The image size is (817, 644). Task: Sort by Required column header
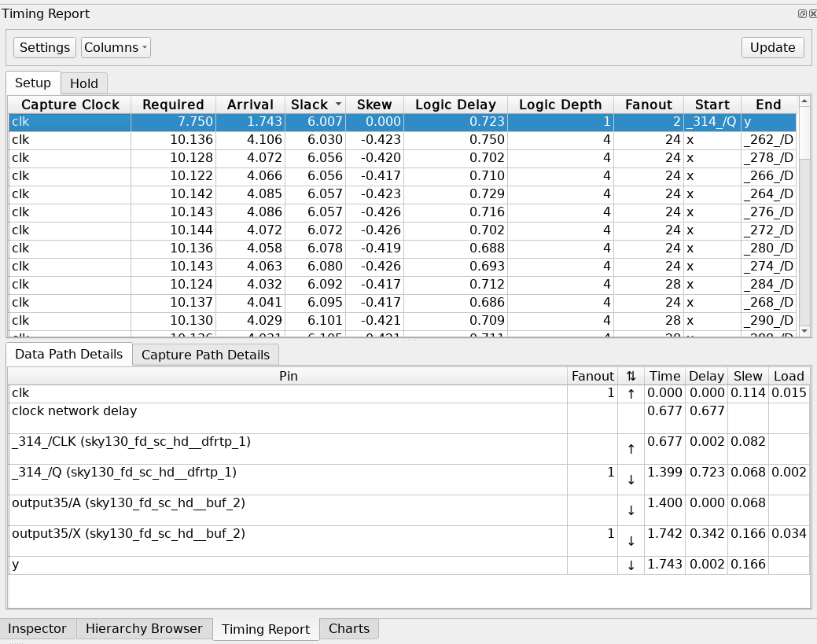tap(173, 105)
